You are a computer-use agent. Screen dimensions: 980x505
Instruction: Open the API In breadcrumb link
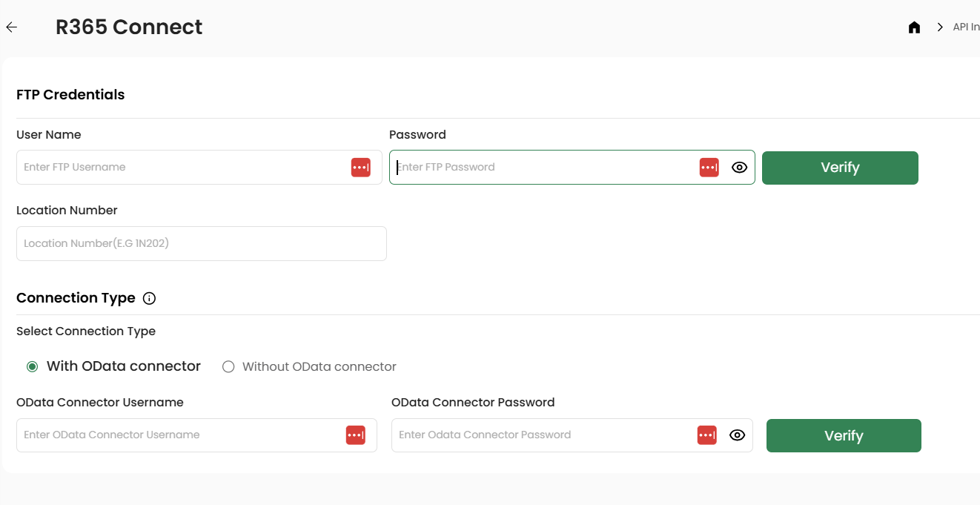(966, 27)
